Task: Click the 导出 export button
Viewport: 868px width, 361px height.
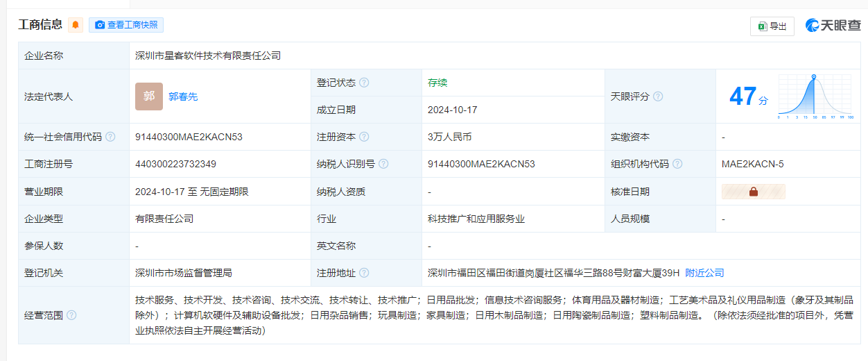Action: tap(772, 26)
